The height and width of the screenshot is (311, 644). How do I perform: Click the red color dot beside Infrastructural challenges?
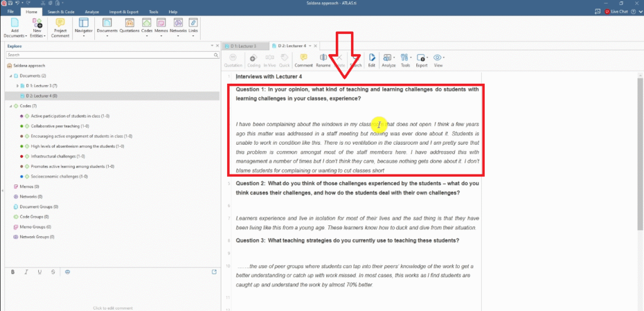21,156
